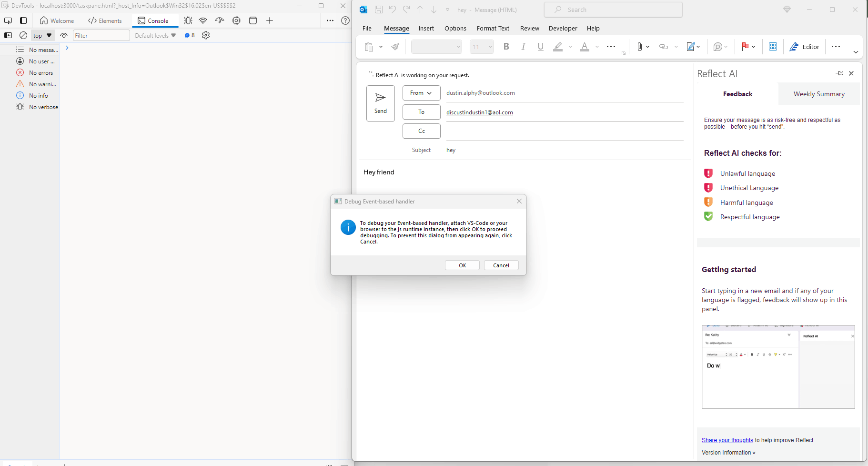Open the Editor tool in the ribbon
868x466 pixels.
(804, 47)
